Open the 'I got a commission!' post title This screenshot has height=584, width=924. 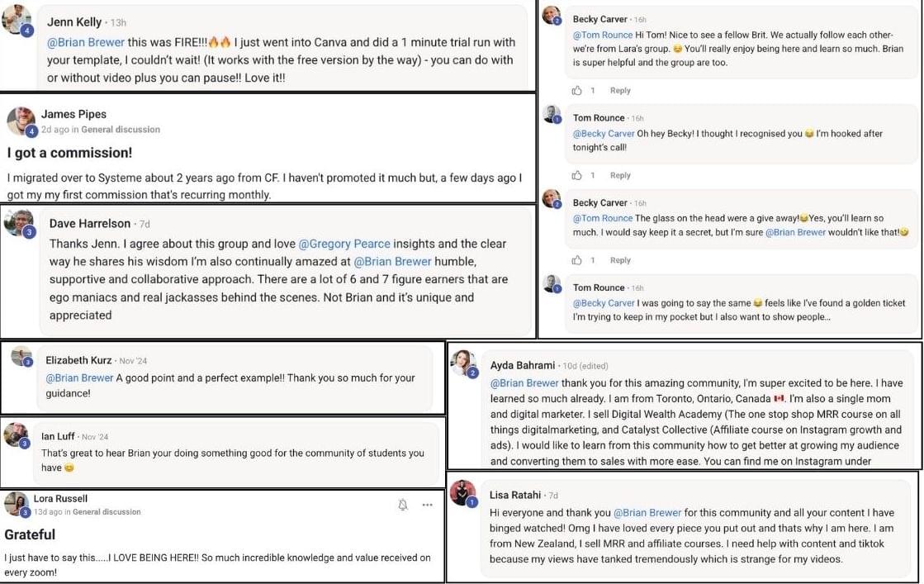(69, 153)
